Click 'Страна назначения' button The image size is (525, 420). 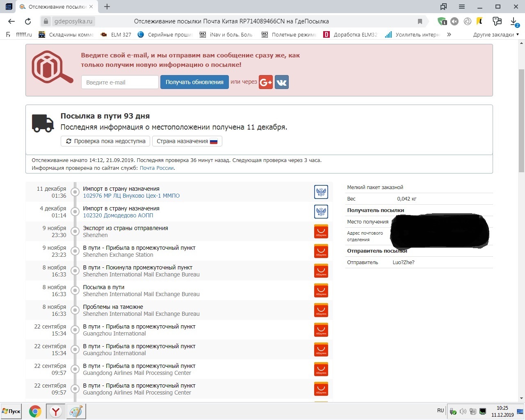[187, 141]
